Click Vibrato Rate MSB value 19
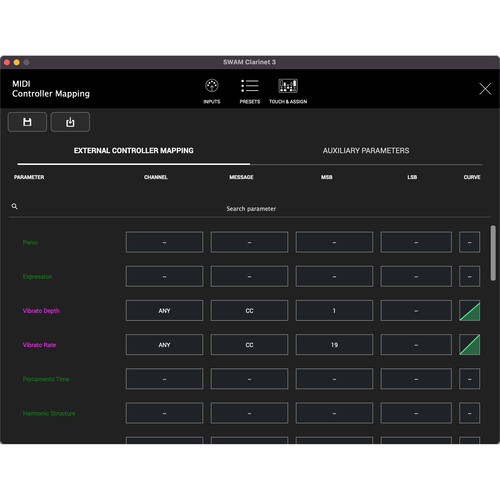This screenshot has width=500, height=500. (x=334, y=345)
